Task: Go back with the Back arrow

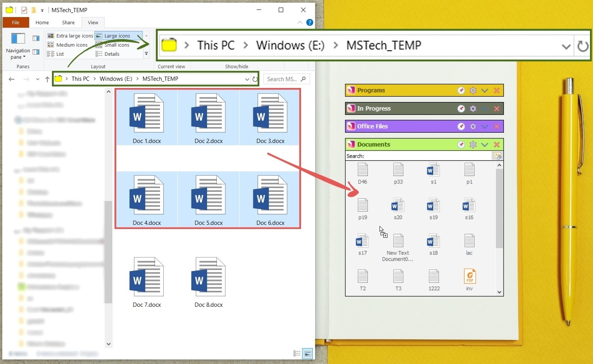Action: coord(12,79)
